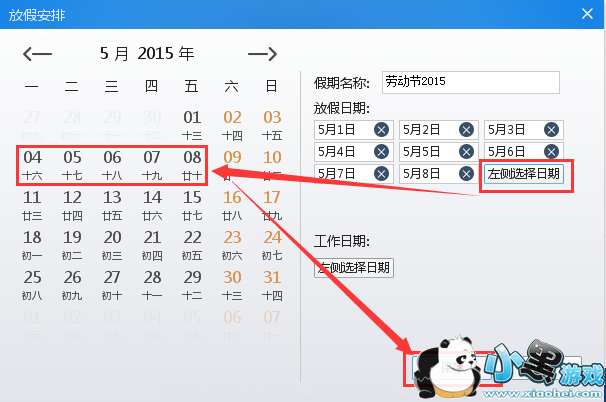606x402 pixels.
Task: Select May 19 on the calendar
Action: (x=72, y=245)
